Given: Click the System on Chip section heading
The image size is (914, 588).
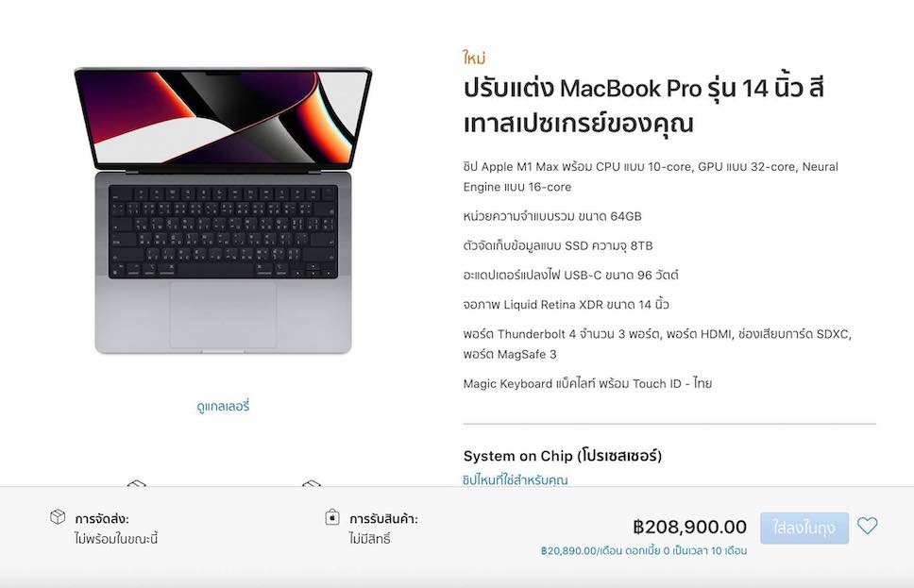Looking at the screenshot, I should [x=563, y=456].
